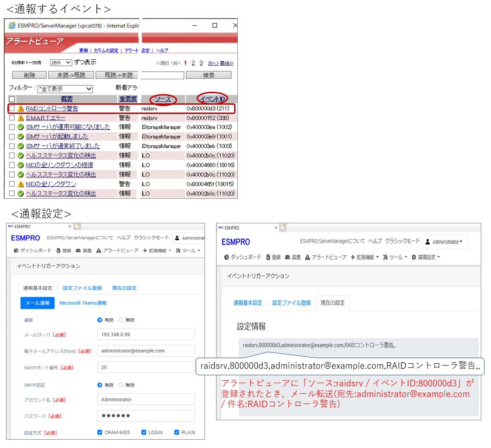The image size is (491, 448).
Task: Click the Internet Explorer icon in title bar
Action: coord(11,25)
